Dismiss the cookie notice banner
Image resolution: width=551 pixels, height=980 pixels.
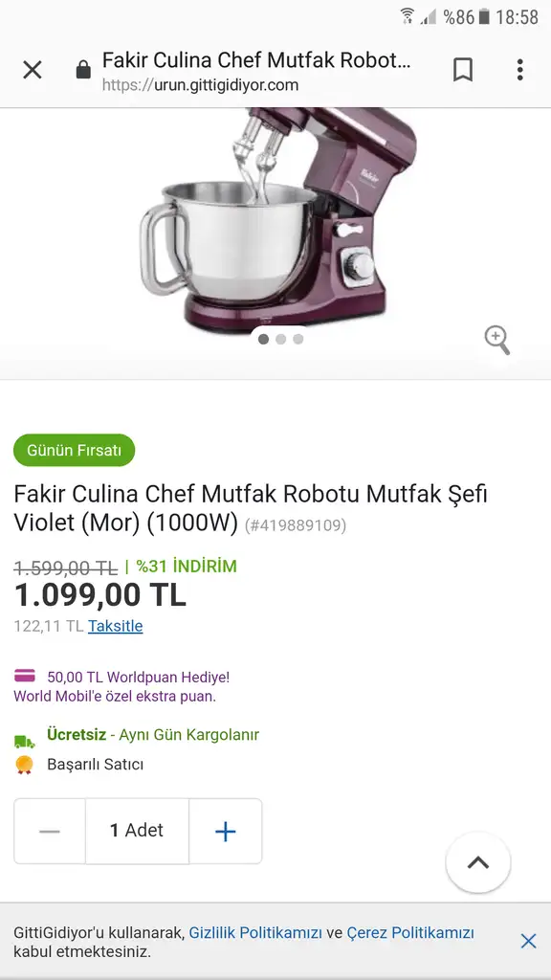(x=528, y=942)
